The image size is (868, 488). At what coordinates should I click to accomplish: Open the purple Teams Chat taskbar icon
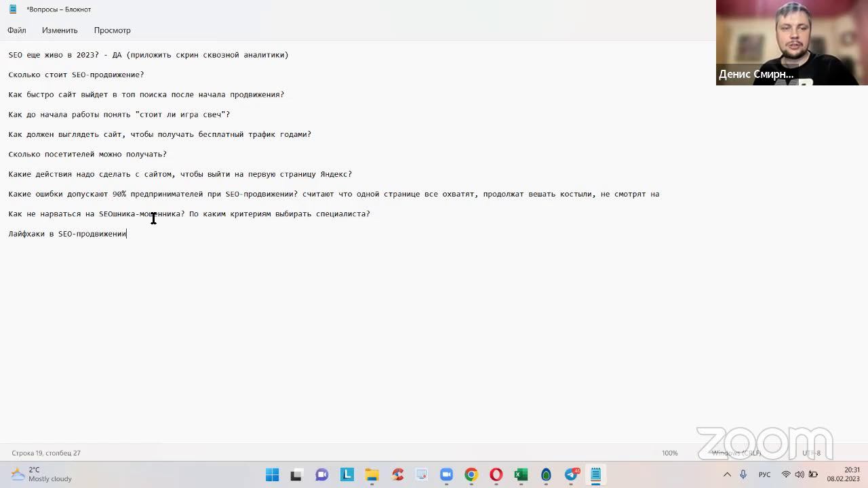coord(322,475)
